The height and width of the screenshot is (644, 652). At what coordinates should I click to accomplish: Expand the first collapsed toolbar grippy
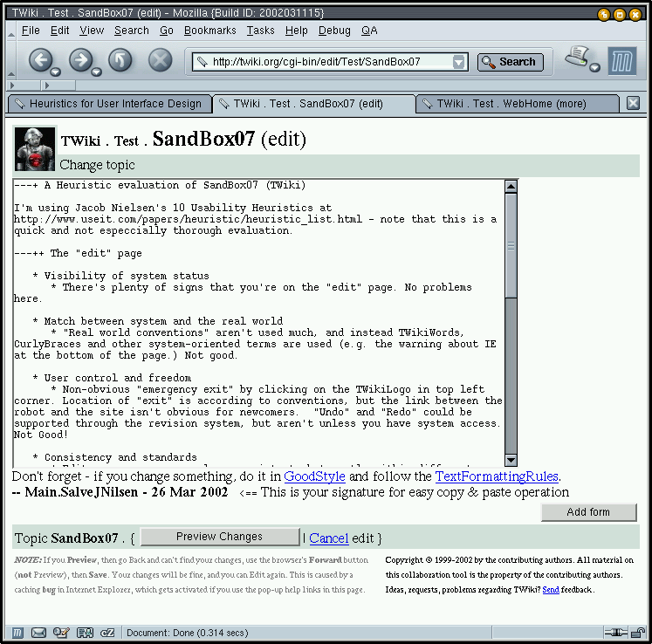[x=24, y=86]
